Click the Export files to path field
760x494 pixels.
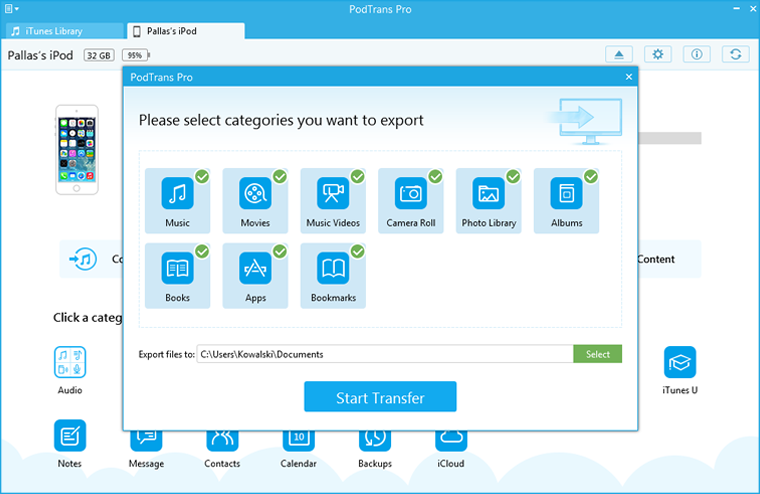384,354
